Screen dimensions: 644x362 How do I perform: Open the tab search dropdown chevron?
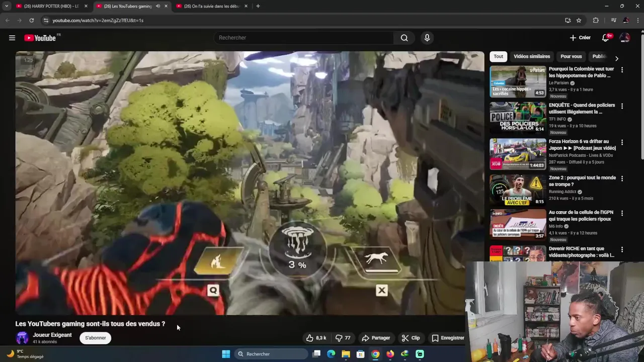[7, 6]
